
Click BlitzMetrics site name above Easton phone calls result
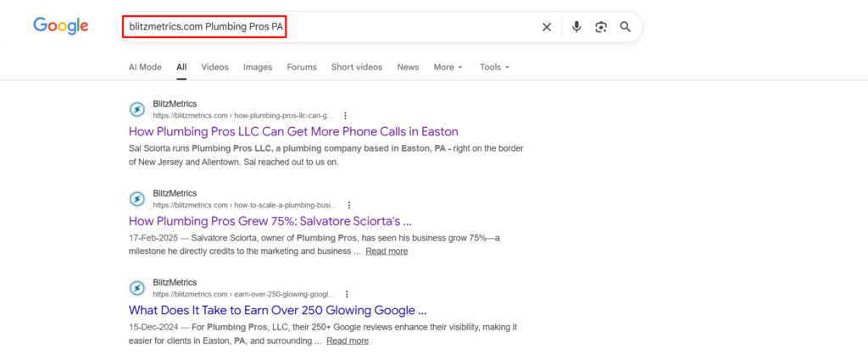[x=175, y=104]
